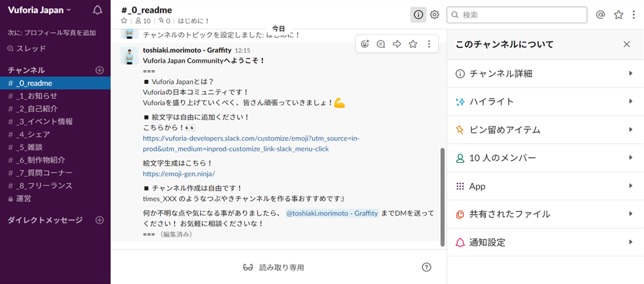Click the 12:15 message timestamp
The width and height of the screenshot is (644, 284).
coord(242,51)
